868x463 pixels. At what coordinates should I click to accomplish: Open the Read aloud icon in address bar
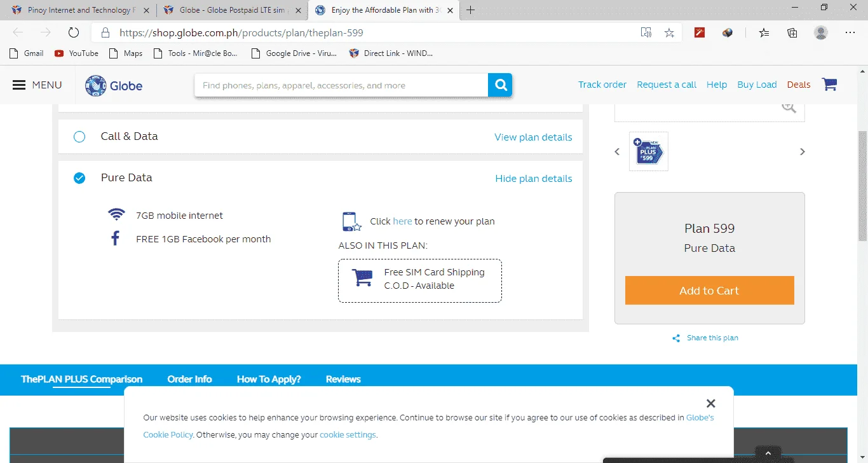646,33
